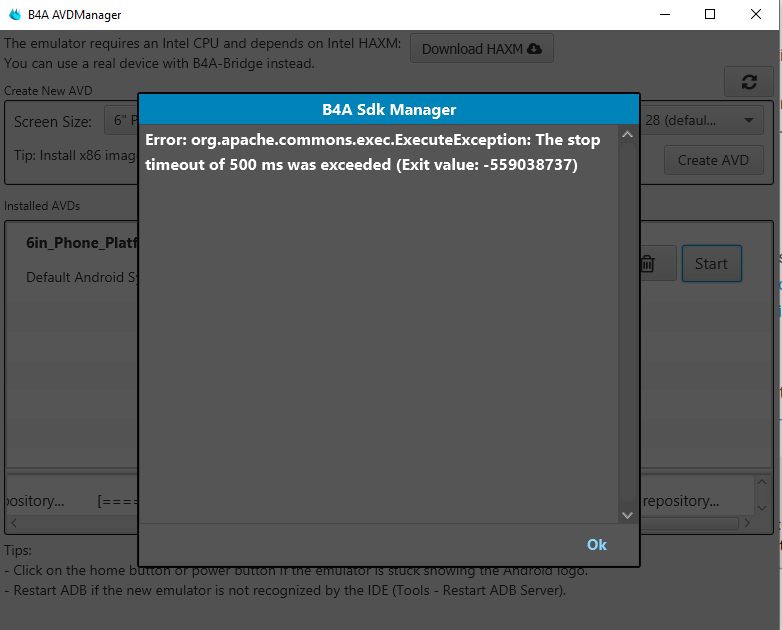Click the log panel's up scroll arrow
Screen dimensions: 782x630
[x=762, y=482]
